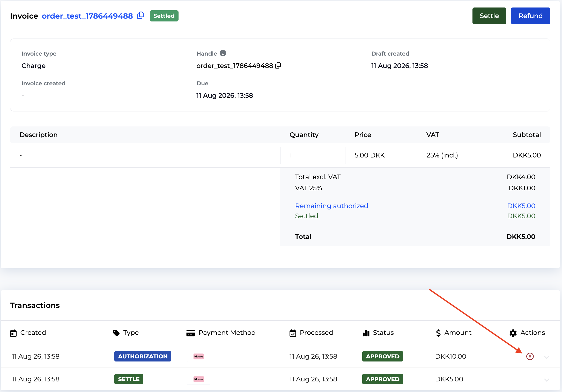Click the DKK5.00 amount in the SETTLE row
The width and height of the screenshot is (562, 392).
[x=449, y=379]
